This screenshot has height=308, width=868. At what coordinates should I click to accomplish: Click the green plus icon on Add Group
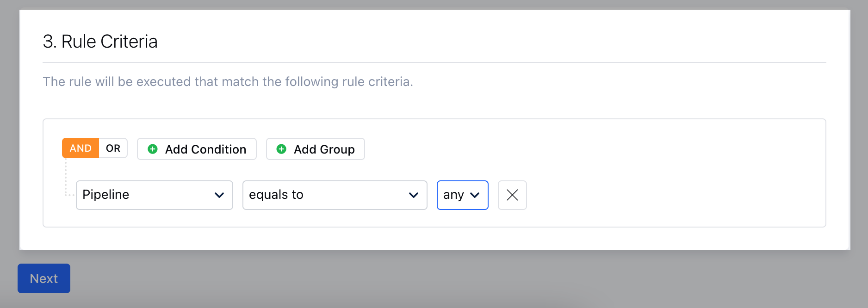[281, 149]
